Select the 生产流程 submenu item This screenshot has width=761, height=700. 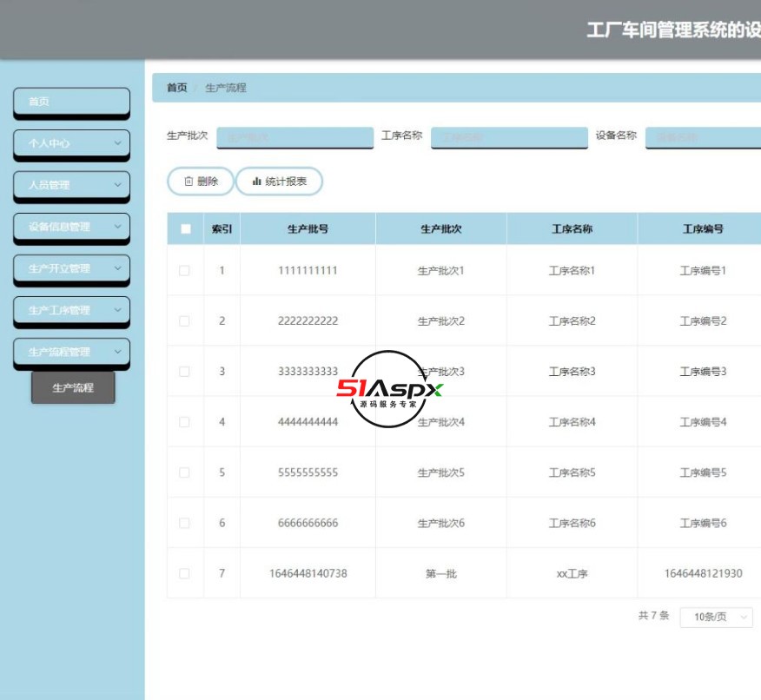point(73,388)
